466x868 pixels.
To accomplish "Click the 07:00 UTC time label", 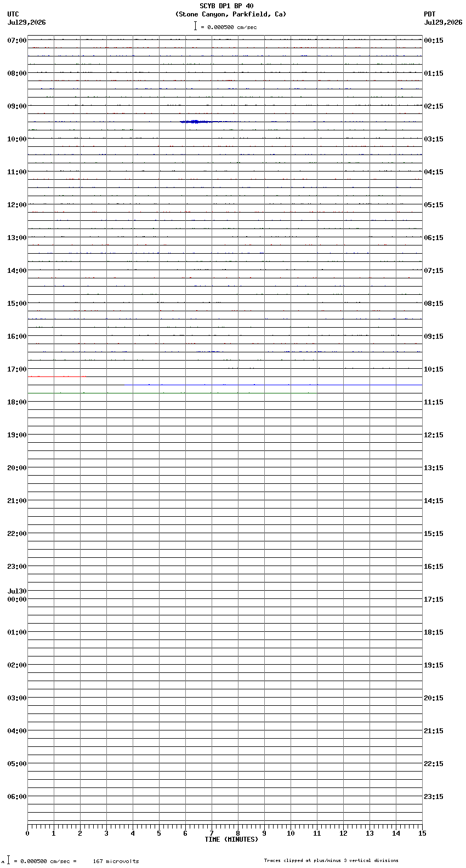I will [x=17, y=41].
